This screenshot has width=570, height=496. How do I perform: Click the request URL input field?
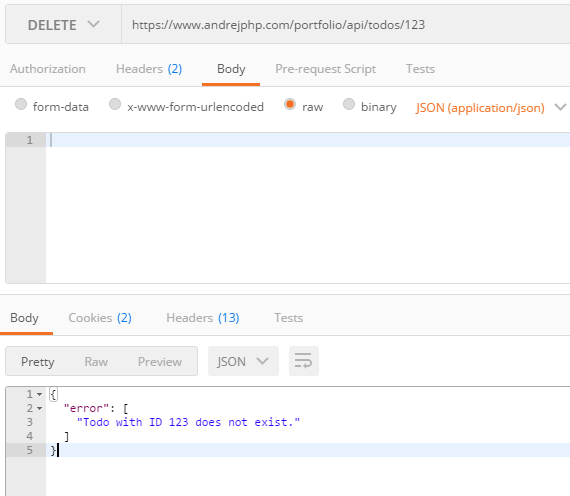[345, 25]
